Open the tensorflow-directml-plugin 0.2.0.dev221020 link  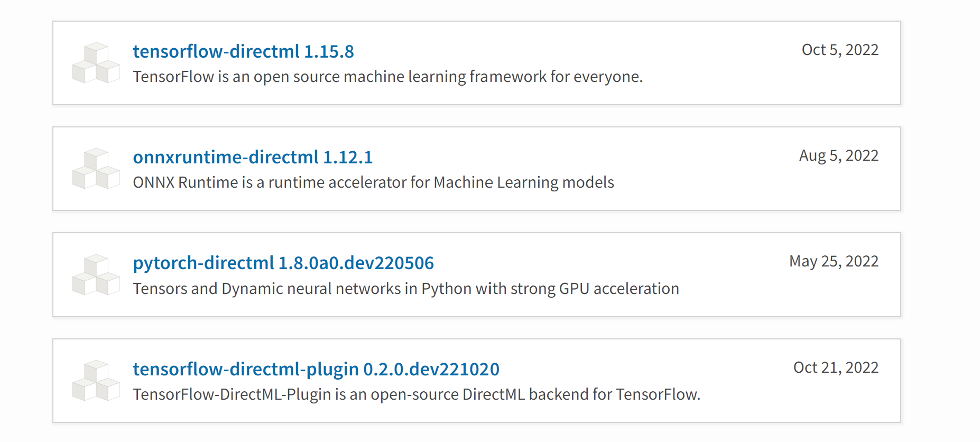316,369
